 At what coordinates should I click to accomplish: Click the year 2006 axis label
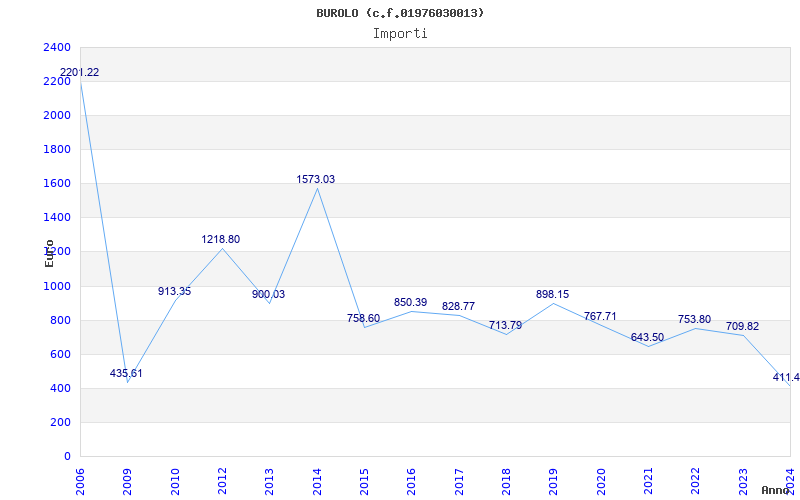point(80,481)
